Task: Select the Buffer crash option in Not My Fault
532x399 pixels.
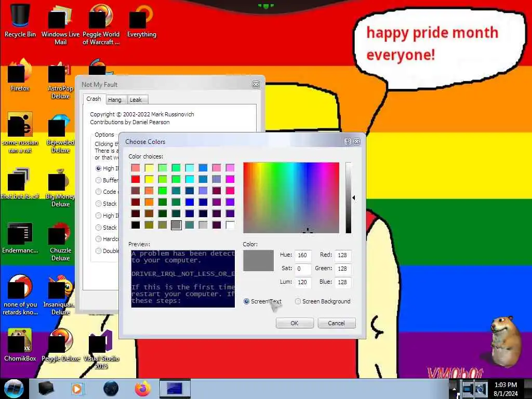Action: 98,180
